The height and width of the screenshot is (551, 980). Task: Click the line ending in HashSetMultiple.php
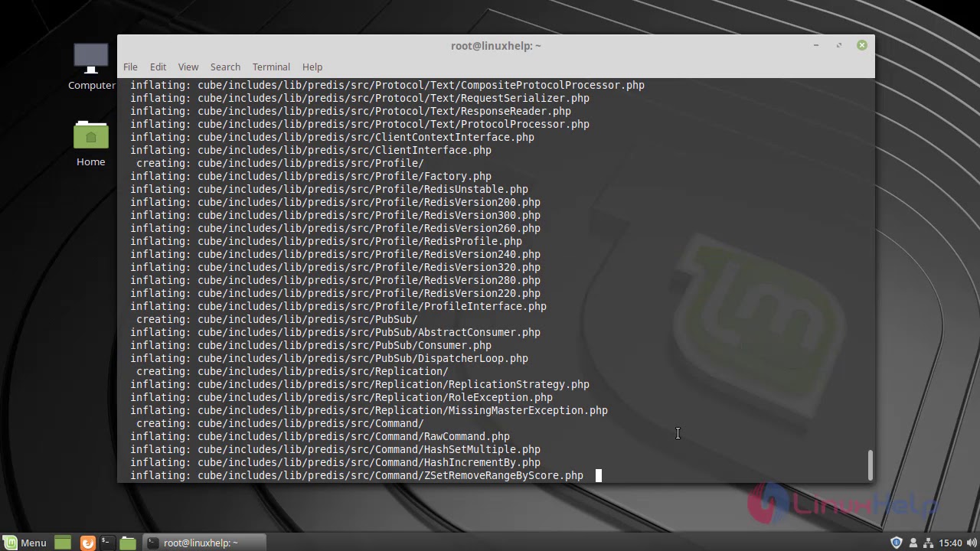click(x=335, y=449)
